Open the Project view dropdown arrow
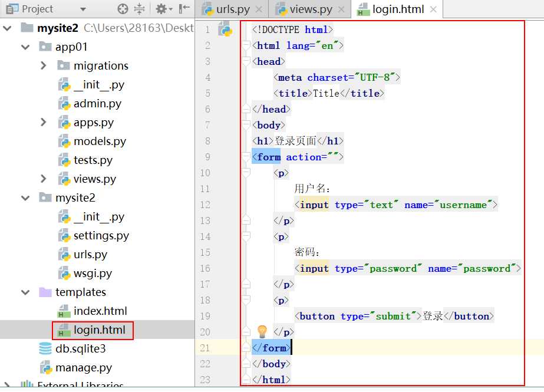This screenshot has width=544, height=392. click(x=83, y=9)
